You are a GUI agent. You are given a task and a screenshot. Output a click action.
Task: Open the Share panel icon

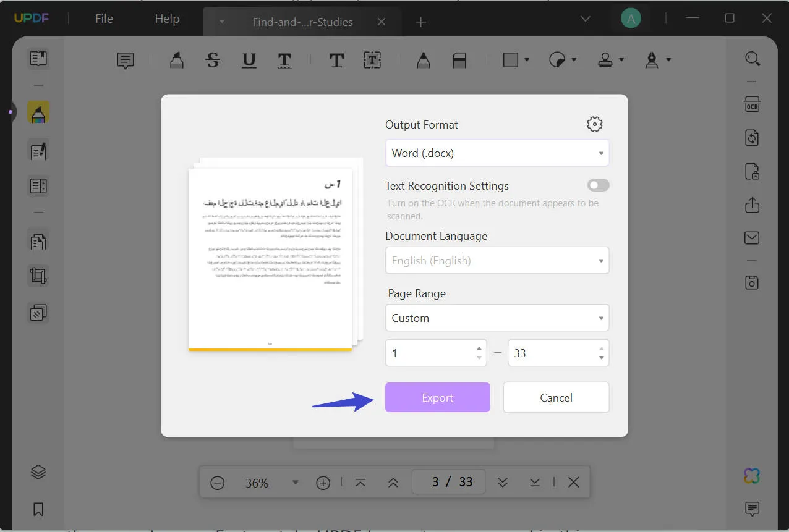(x=751, y=205)
